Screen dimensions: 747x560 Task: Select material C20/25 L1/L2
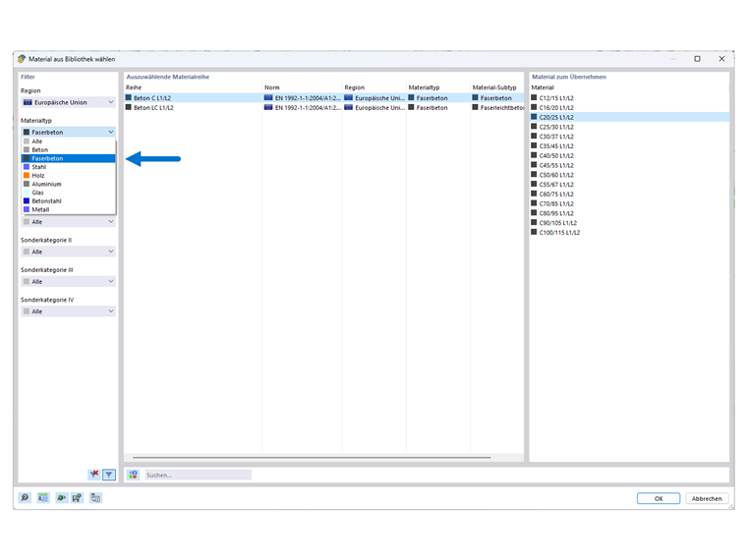[x=629, y=117]
